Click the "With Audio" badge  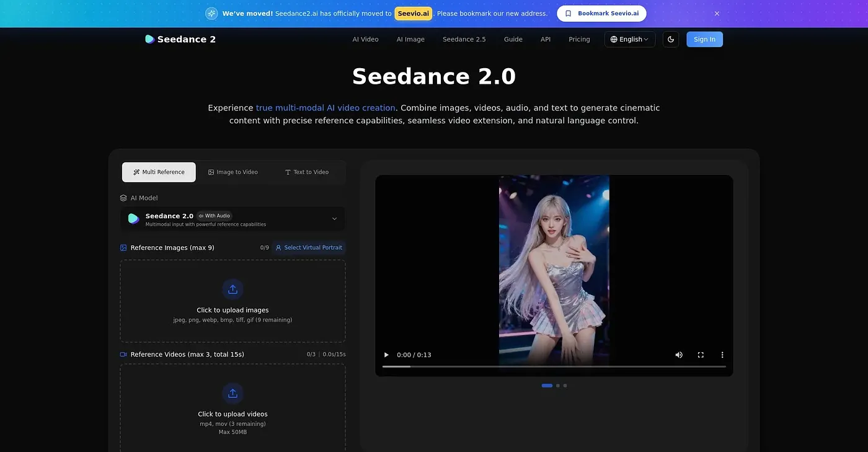tap(215, 216)
